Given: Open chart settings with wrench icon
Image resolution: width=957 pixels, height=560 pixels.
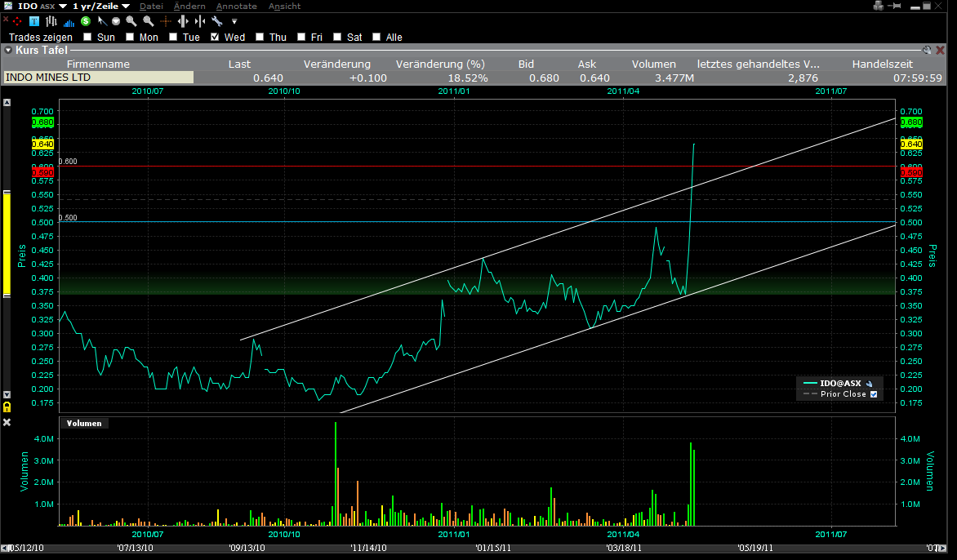Looking at the screenshot, I should [x=216, y=21].
